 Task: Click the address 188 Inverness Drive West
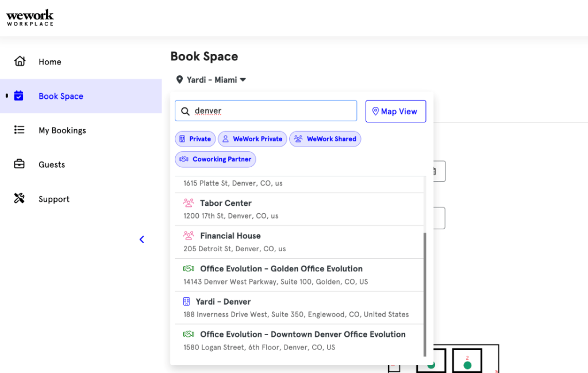(296, 314)
